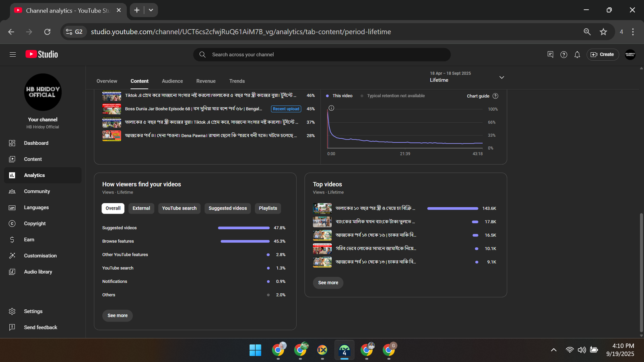Open Copyright from the sidebar
The height and width of the screenshot is (362, 644).
tap(35, 224)
